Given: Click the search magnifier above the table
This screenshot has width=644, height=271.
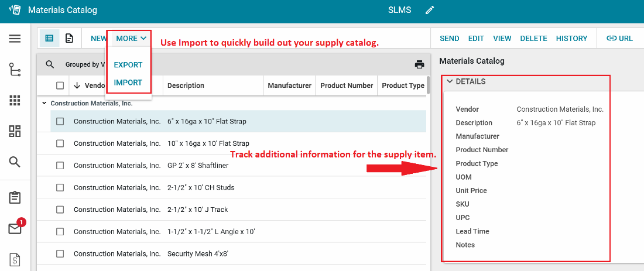Looking at the screenshot, I should point(50,64).
